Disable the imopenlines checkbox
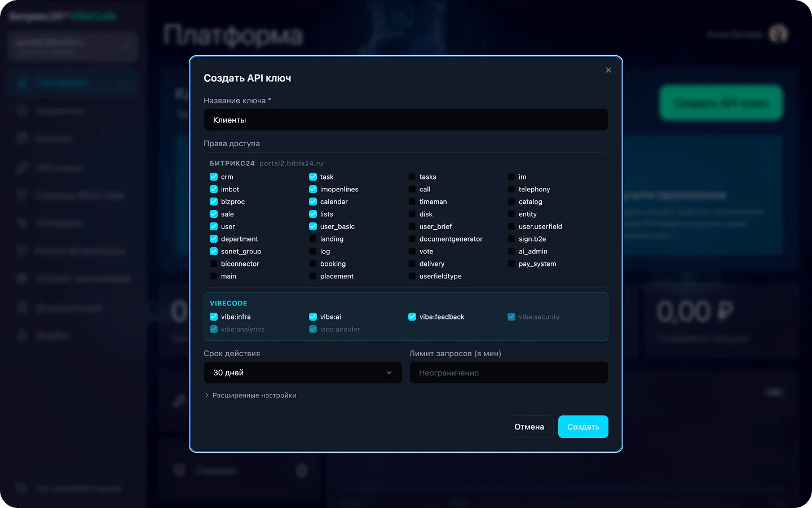 click(x=313, y=189)
